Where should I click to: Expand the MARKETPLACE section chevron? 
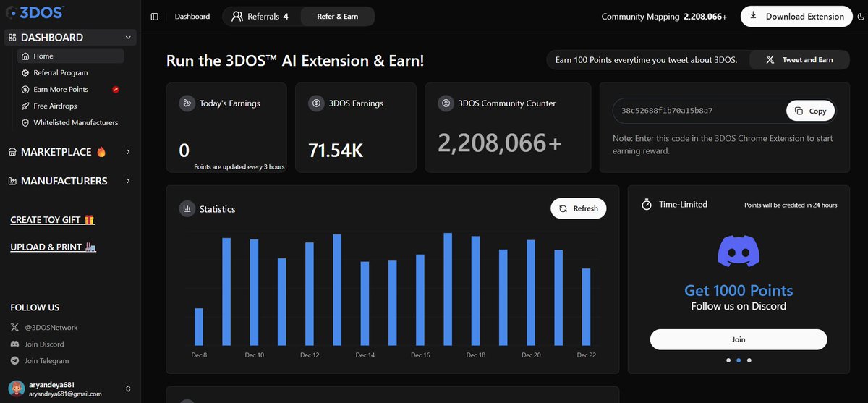128,152
